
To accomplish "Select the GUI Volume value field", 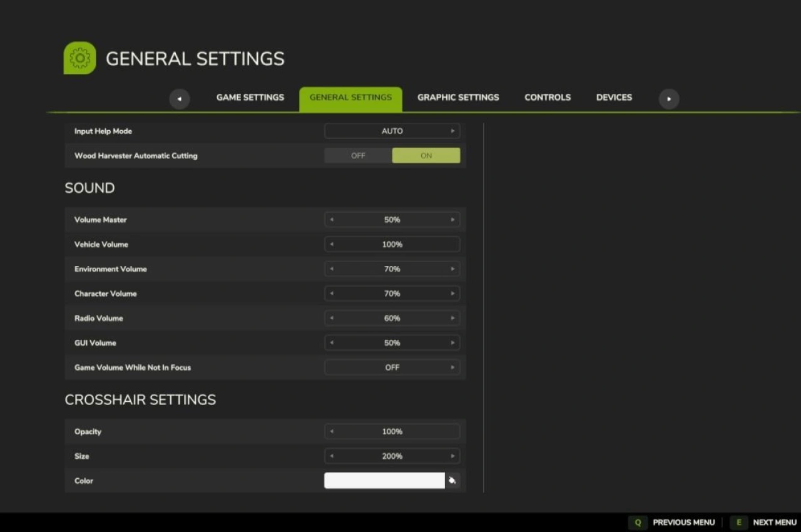I will pyautogui.click(x=392, y=343).
